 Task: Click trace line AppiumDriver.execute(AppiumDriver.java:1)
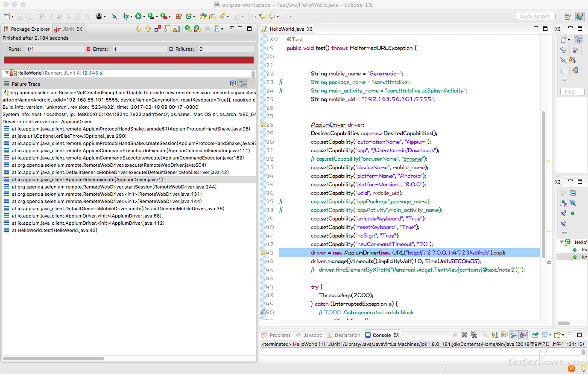point(87,180)
